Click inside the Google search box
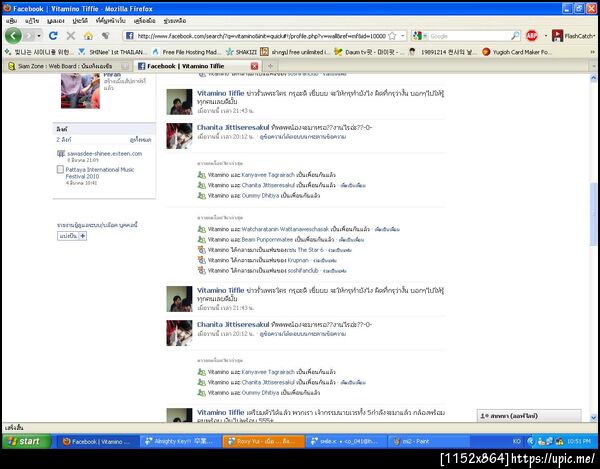Screen dimensions: 600x469 click(469, 36)
